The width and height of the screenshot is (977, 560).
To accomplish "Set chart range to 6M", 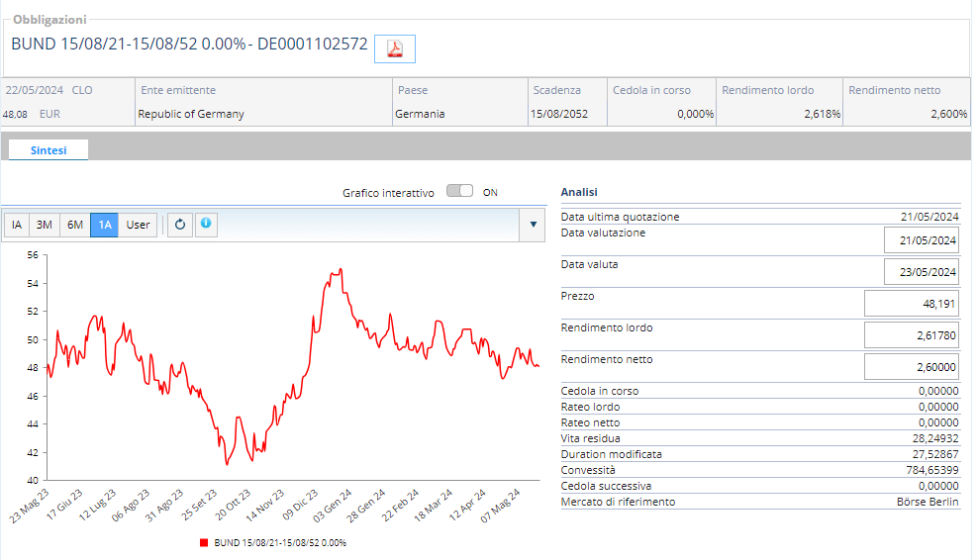I will (75, 225).
